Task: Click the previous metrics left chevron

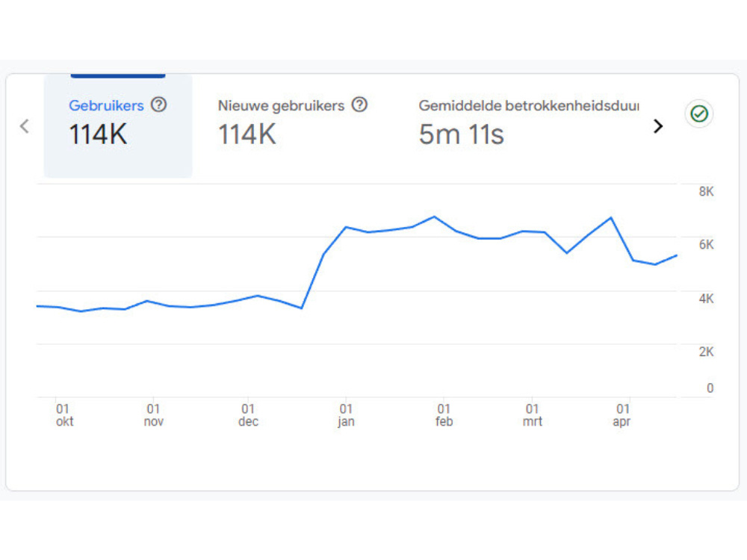Action: pos(25,126)
